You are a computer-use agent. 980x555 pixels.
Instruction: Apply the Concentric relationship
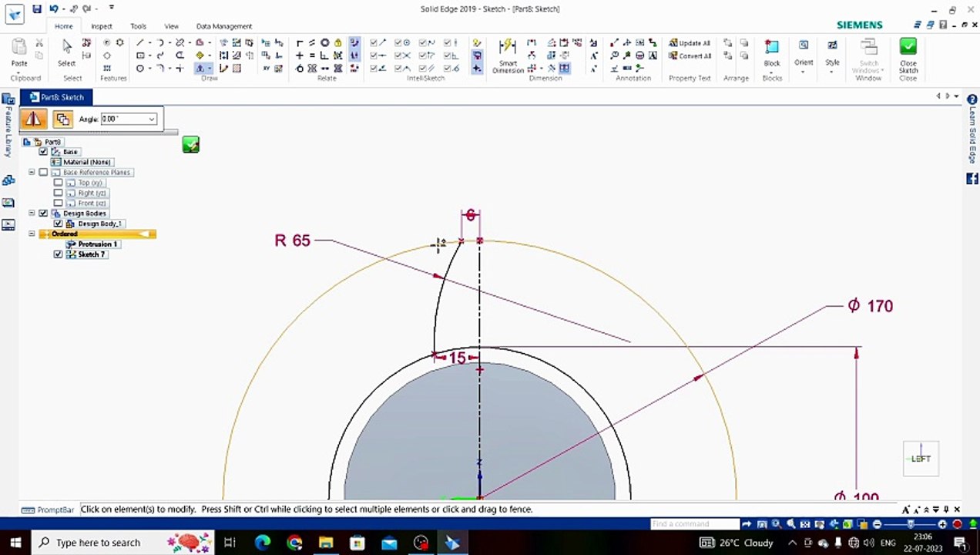click(x=325, y=43)
